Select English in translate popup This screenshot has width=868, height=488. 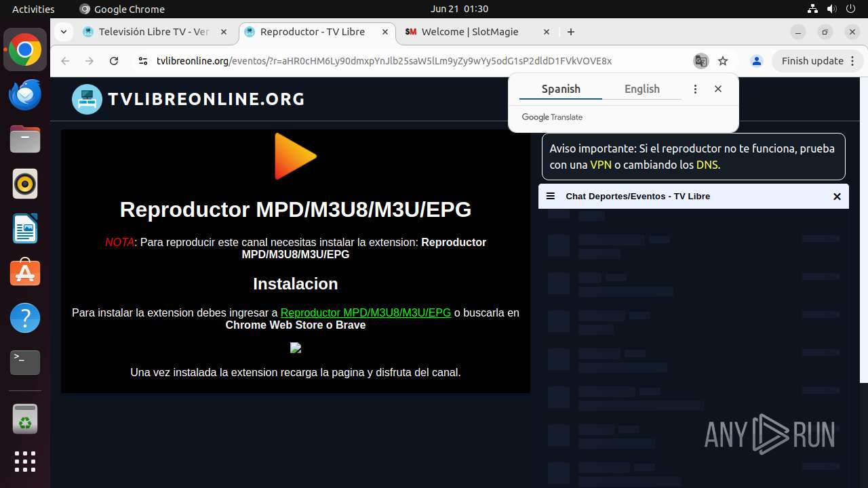(x=642, y=89)
